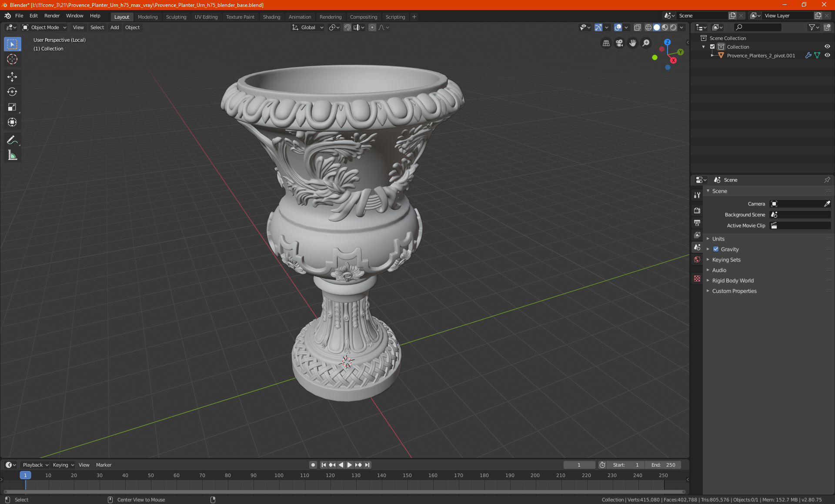Pin the properties editor with pin icon

click(827, 180)
